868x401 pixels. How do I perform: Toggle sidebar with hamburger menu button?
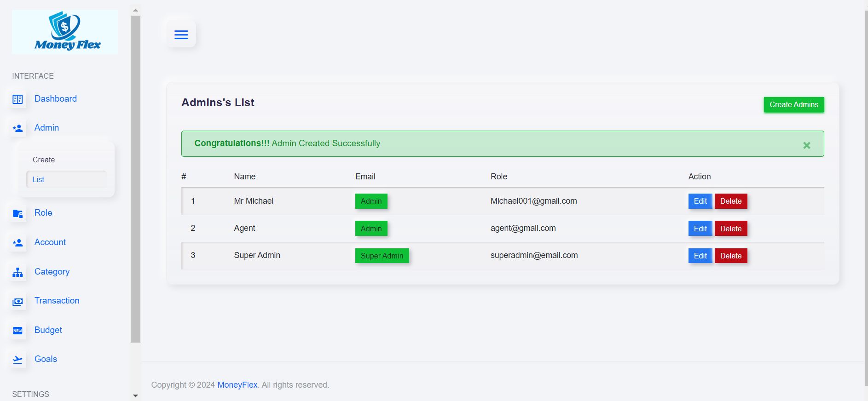[x=181, y=34]
